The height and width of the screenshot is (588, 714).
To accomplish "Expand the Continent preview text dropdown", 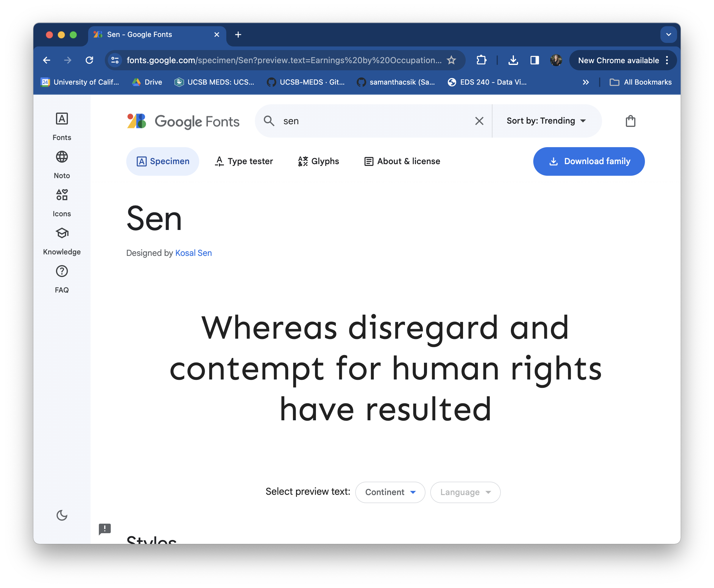I will 390,492.
